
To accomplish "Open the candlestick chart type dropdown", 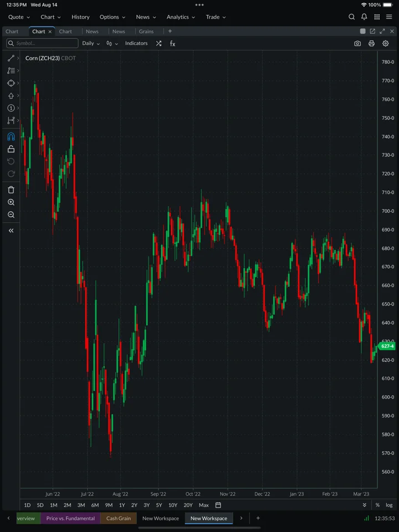I will 112,43.
